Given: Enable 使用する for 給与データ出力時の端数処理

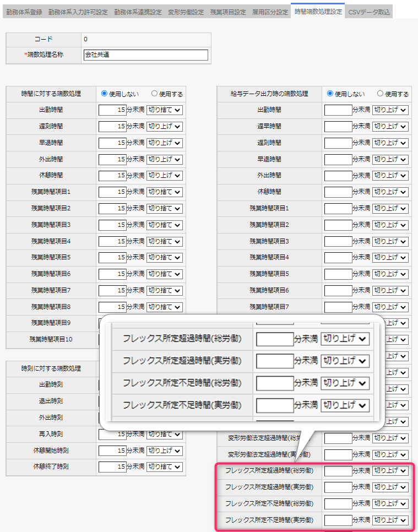Looking at the screenshot, I should (x=381, y=94).
